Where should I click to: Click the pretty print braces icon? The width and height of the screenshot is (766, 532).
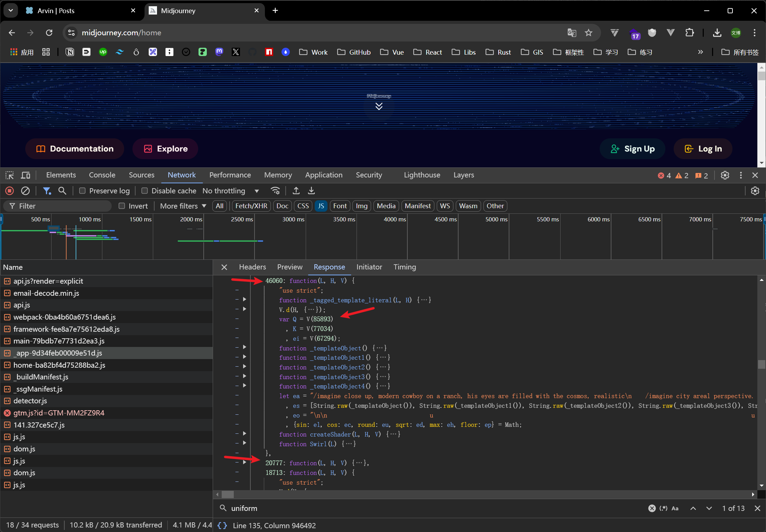[x=222, y=525]
